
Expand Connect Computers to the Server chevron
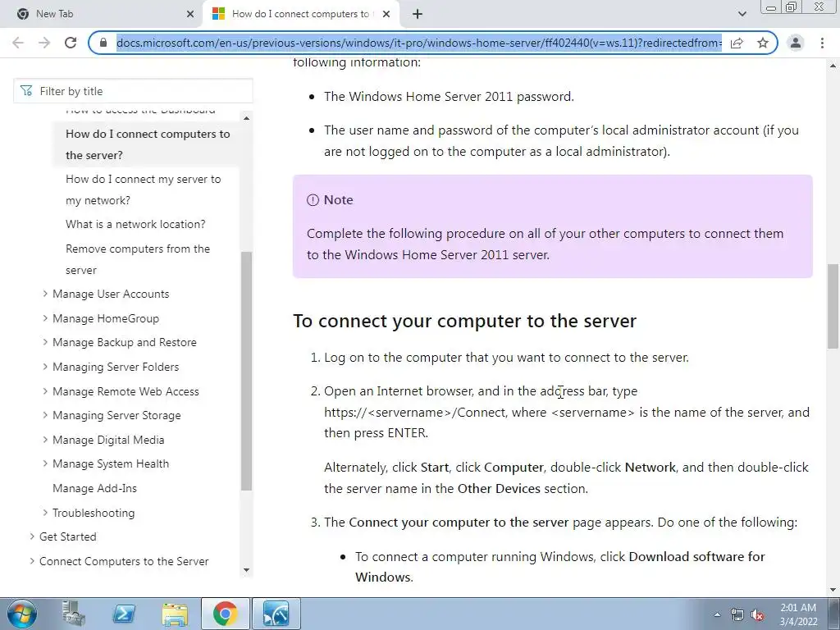click(32, 561)
